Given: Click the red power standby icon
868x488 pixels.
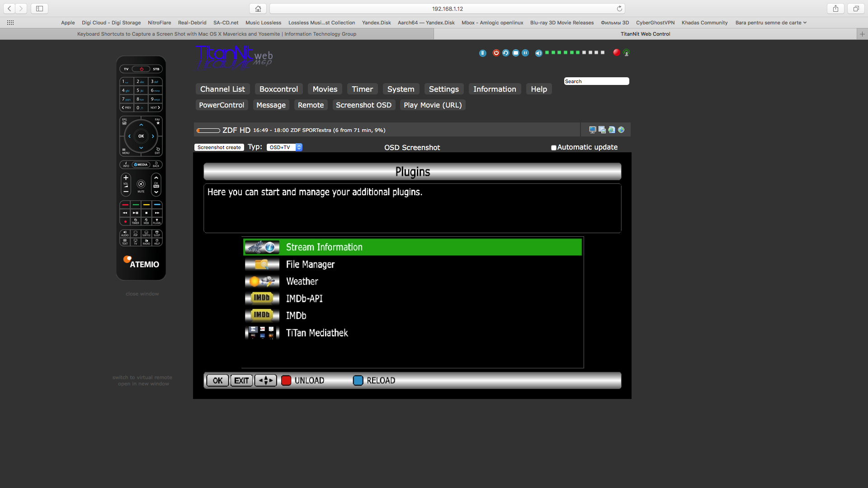Looking at the screenshot, I should [x=496, y=53].
